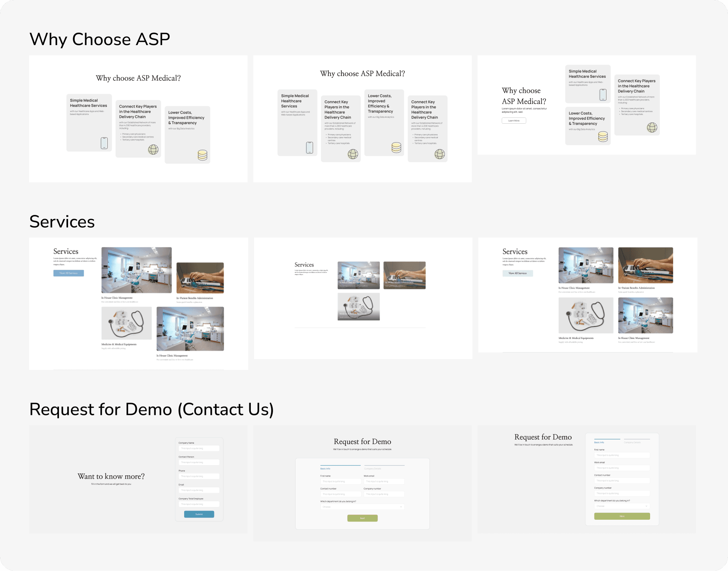
Task: Open the department dropdown in the centered demo form
Action: coord(362,507)
